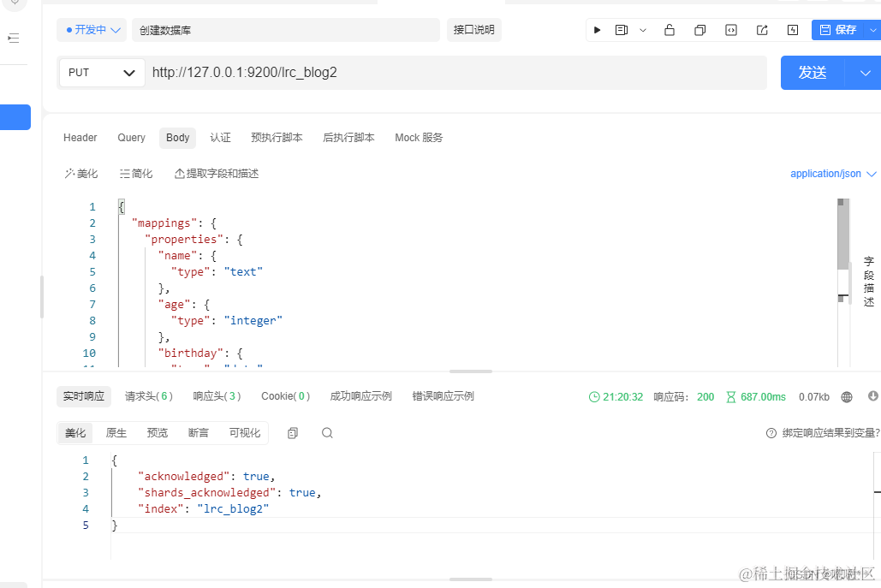Click the lightning document icon in toolbar
Viewport: 881px width, 588px height.
point(793,30)
